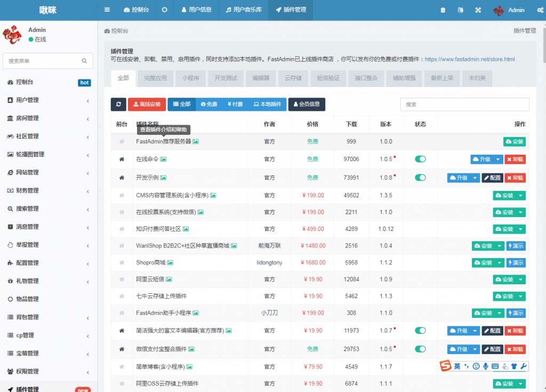Click the magnifier icon in sidebar search
546x392 pixels.
click(x=84, y=61)
